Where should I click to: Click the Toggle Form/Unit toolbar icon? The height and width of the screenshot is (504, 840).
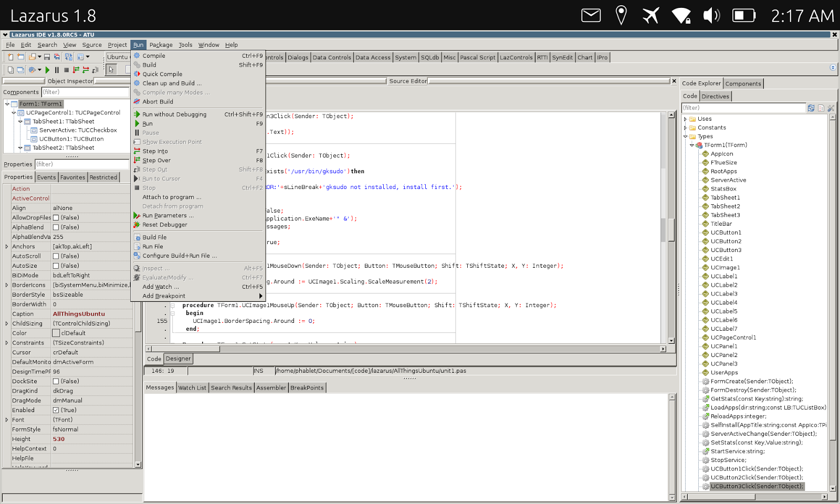[69, 57]
